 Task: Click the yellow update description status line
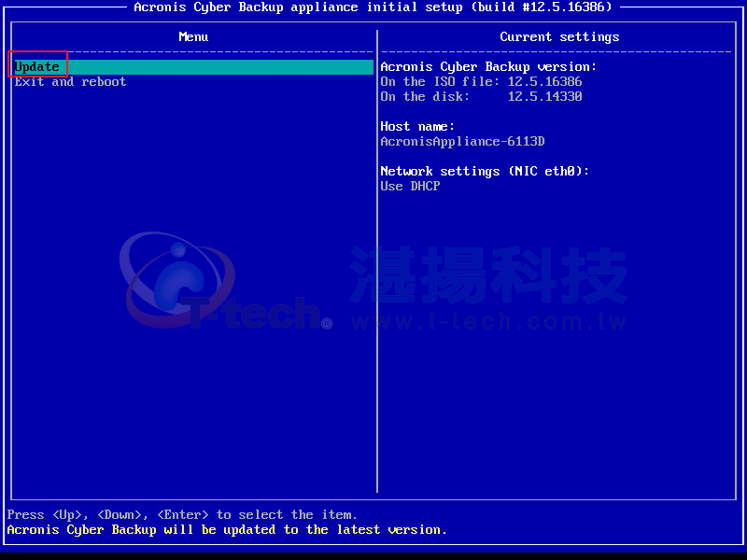pyautogui.click(x=227, y=530)
